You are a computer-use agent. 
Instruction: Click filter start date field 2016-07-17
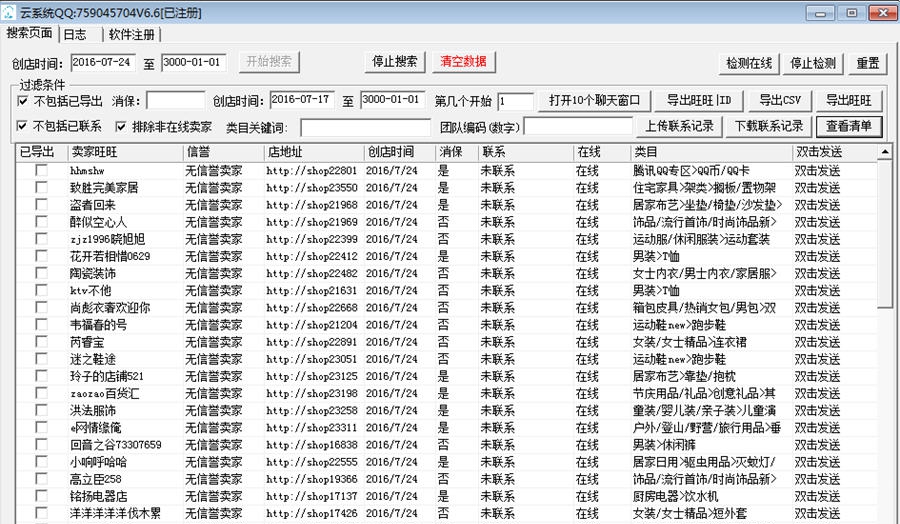[302, 100]
